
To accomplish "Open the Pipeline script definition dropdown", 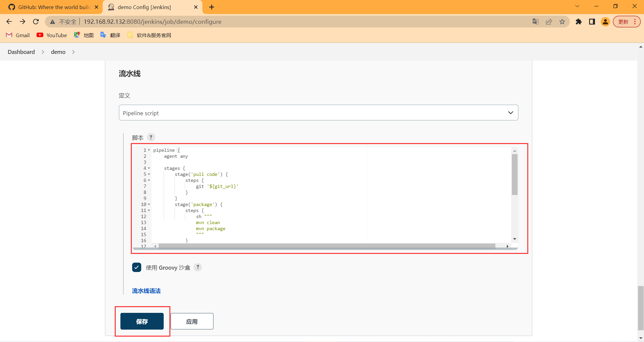I will [318, 113].
